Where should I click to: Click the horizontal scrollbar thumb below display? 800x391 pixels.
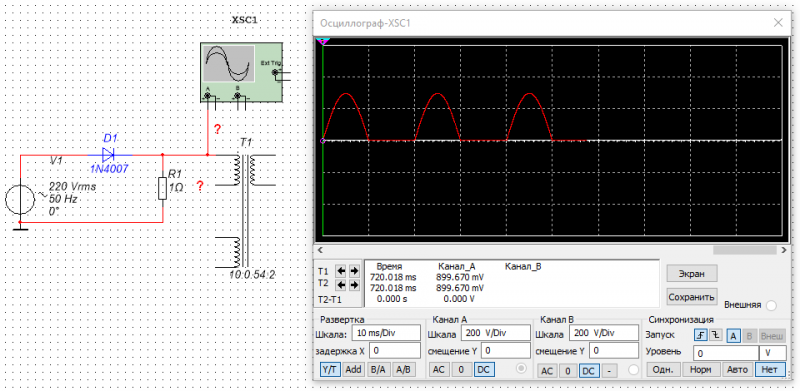(x=745, y=250)
